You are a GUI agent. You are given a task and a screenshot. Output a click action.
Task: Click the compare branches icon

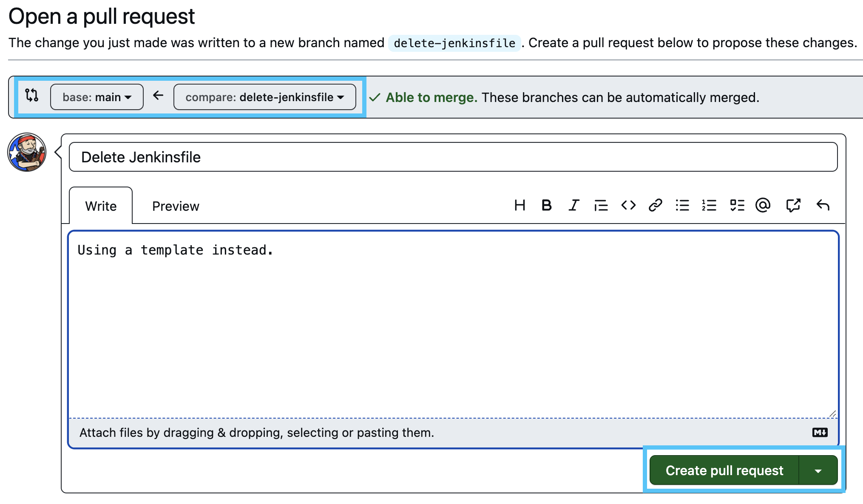click(x=32, y=95)
